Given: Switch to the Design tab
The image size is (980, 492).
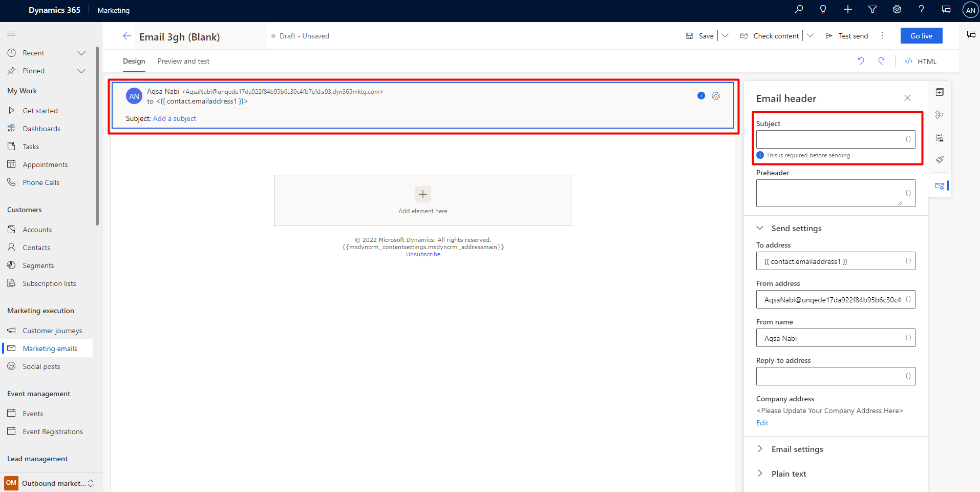Looking at the screenshot, I should (134, 61).
